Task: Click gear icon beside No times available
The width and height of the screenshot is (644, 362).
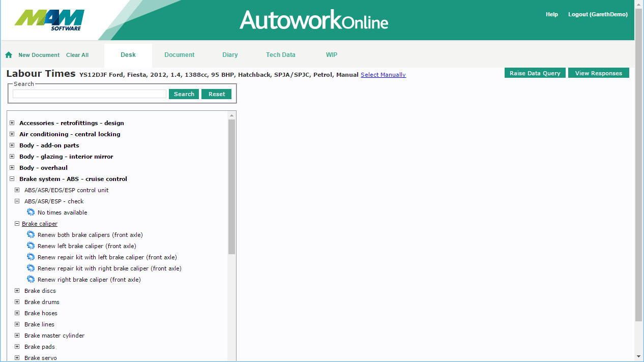Action: (x=31, y=213)
